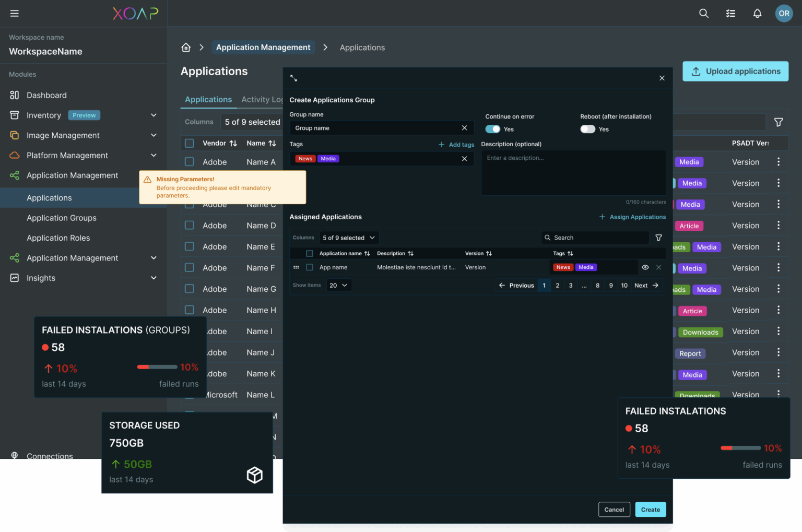Open the notifications bell

click(757, 13)
